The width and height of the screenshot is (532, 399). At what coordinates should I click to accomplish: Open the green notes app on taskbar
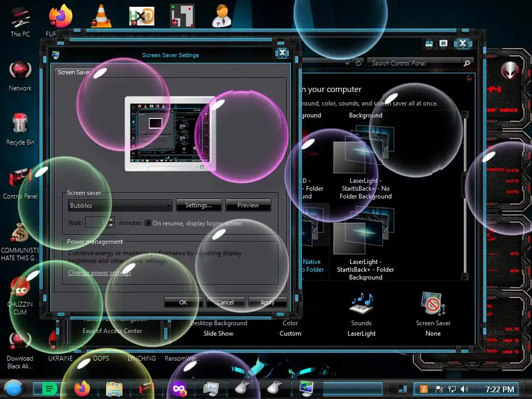click(49, 389)
